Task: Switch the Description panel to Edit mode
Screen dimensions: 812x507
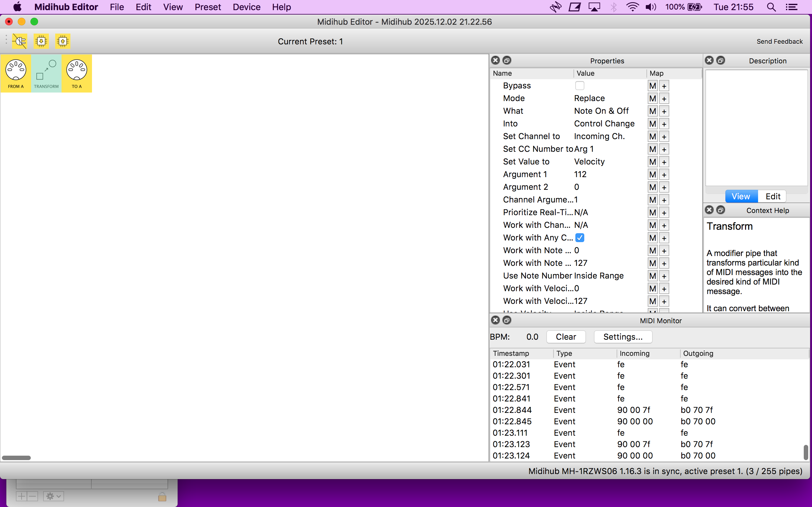Action: (x=772, y=196)
